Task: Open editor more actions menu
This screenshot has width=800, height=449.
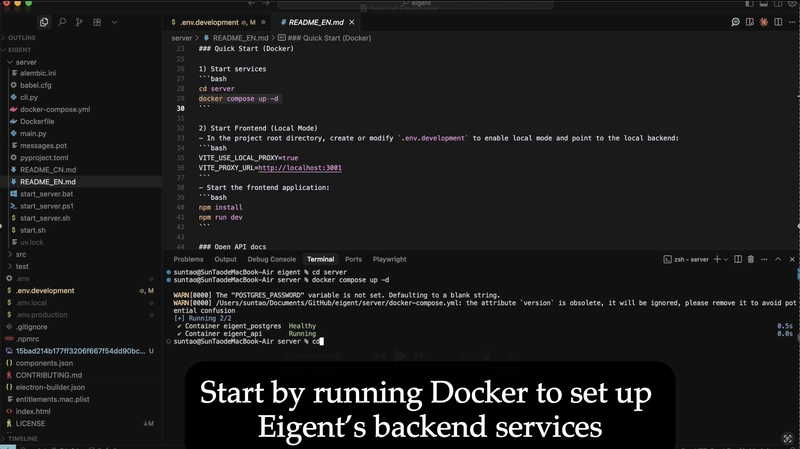Action: coord(792,22)
